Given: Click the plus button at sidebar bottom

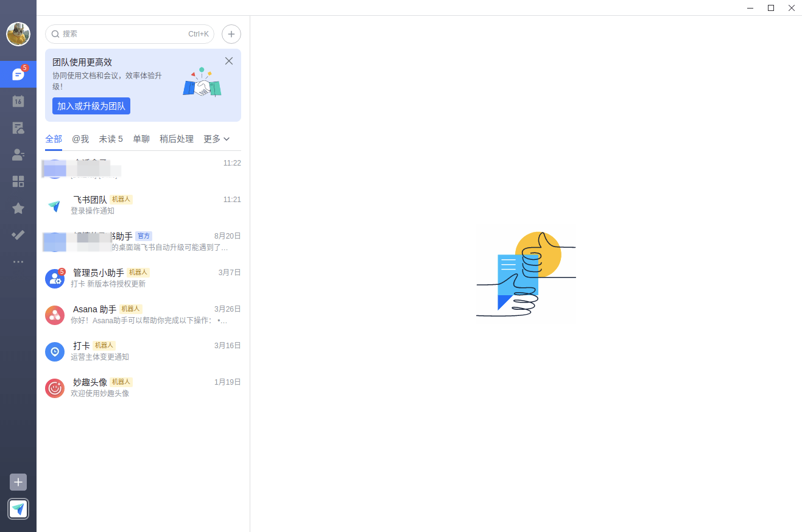Looking at the screenshot, I should 18,482.
